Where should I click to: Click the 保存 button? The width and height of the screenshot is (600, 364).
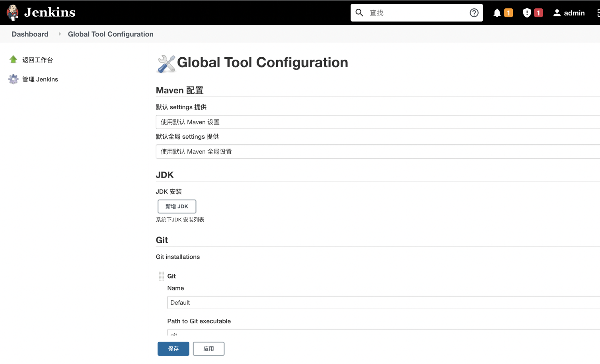point(173,349)
